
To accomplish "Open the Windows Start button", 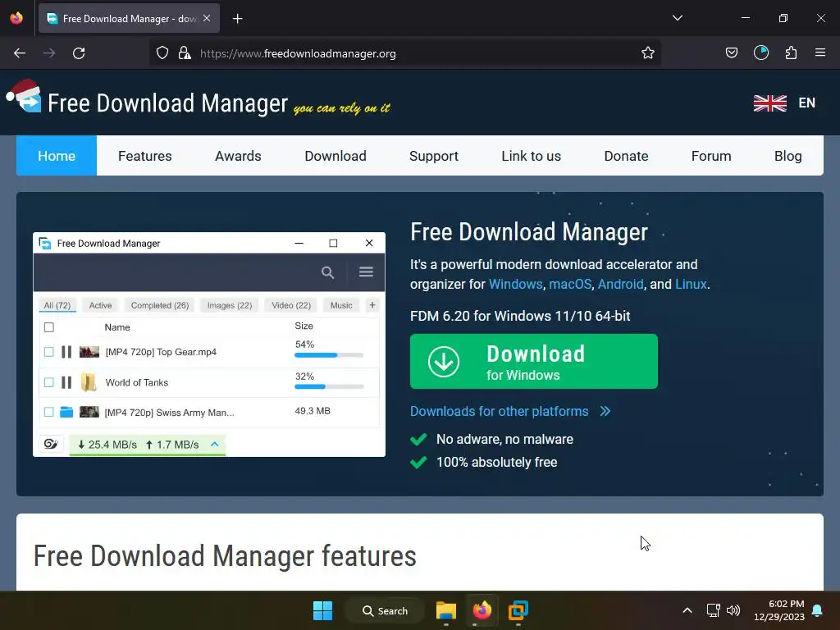I will 322,610.
